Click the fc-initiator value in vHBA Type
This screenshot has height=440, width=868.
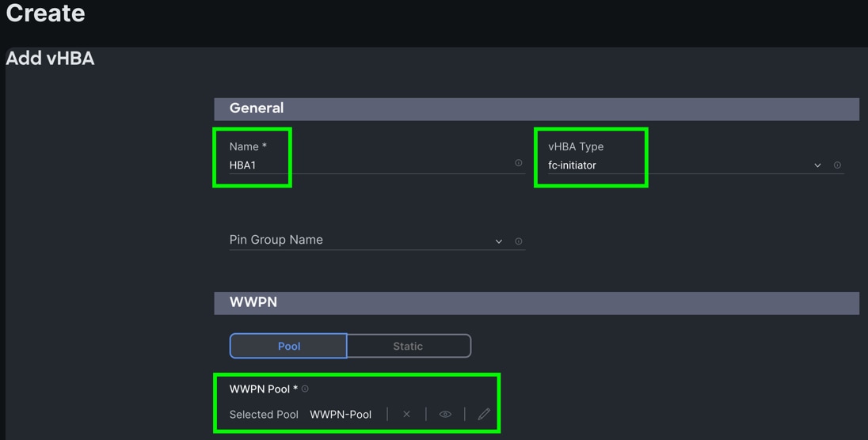[572, 165]
